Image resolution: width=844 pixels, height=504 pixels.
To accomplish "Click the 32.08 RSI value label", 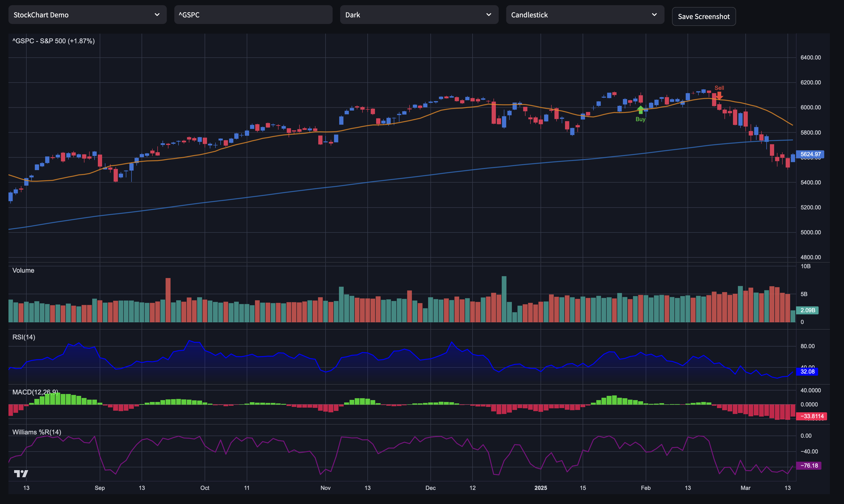I will point(807,372).
